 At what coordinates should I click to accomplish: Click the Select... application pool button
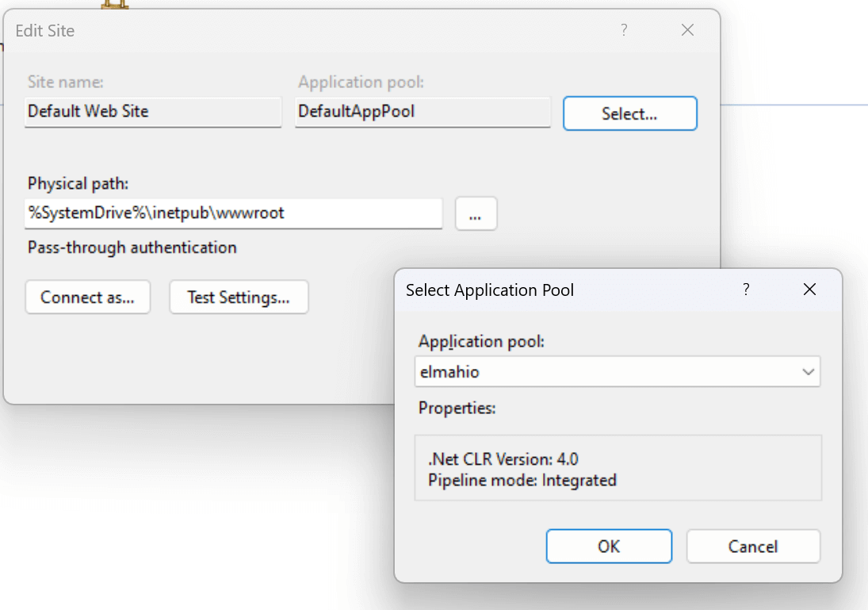630,113
